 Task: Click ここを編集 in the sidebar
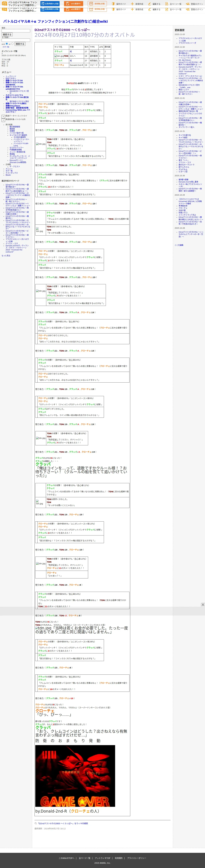click(179, 245)
